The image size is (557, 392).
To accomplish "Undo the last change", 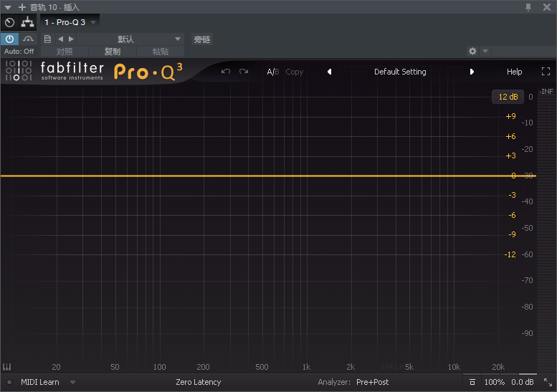I will [226, 72].
